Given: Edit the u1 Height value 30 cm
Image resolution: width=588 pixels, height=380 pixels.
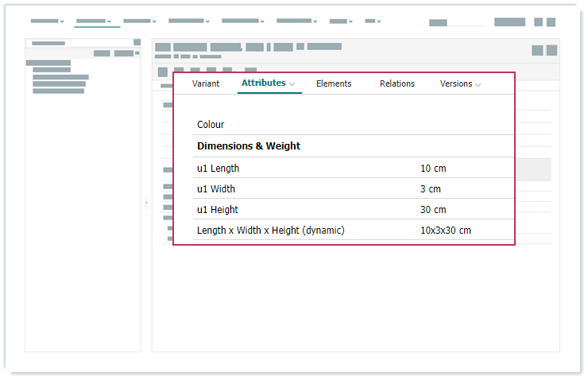Looking at the screenshot, I should point(433,210).
